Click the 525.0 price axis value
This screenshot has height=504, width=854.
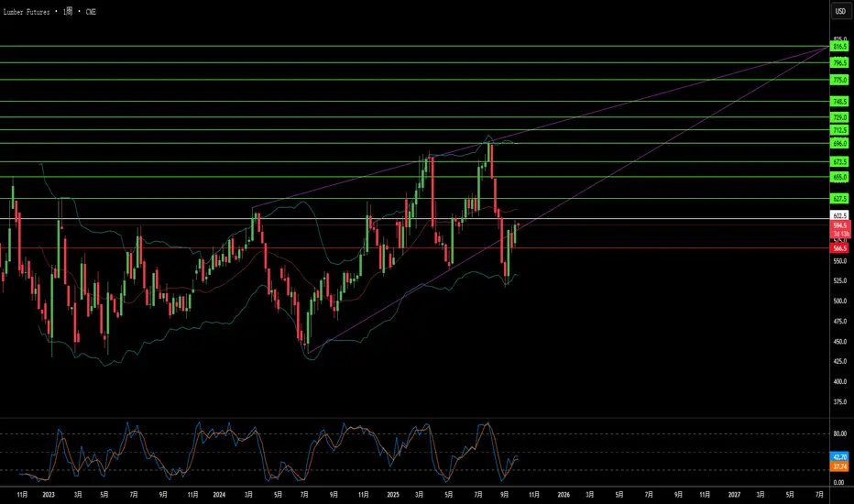coord(840,281)
